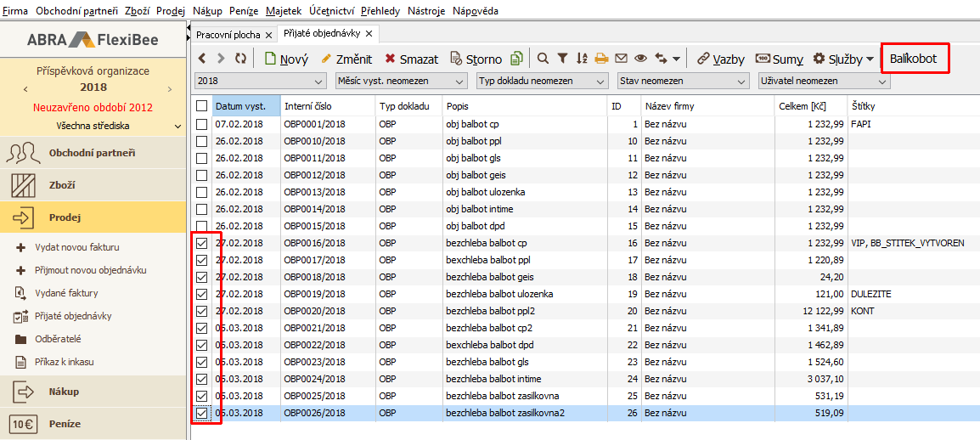Delete record with Smazat

click(x=411, y=59)
